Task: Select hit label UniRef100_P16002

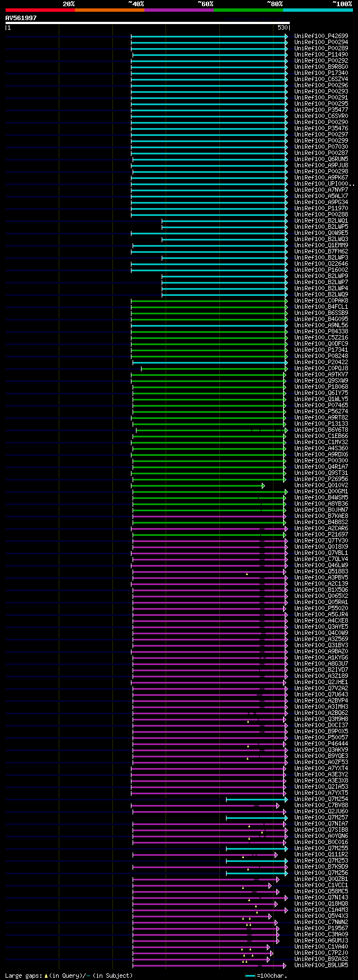Action: (x=321, y=270)
